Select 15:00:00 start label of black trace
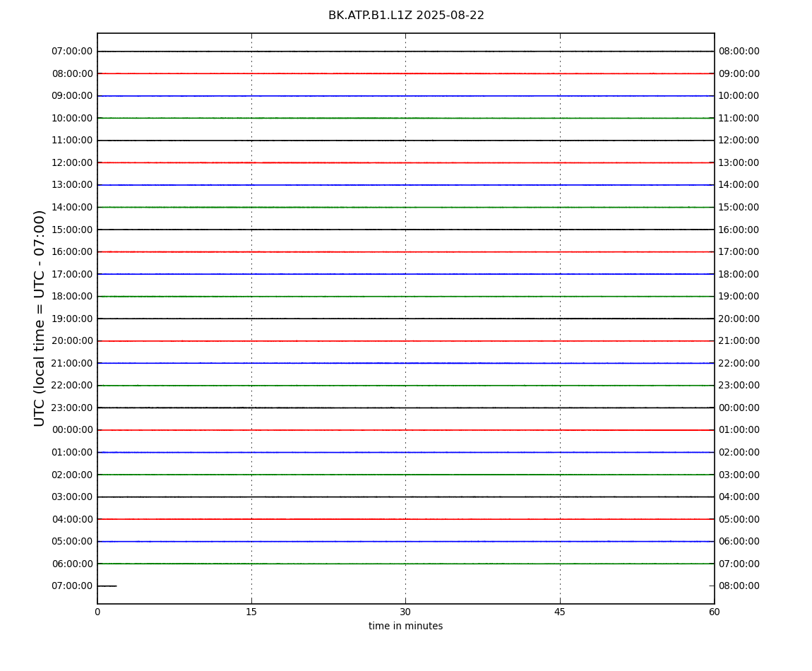The height and width of the screenshot is (671, 812). coord(73,230)
